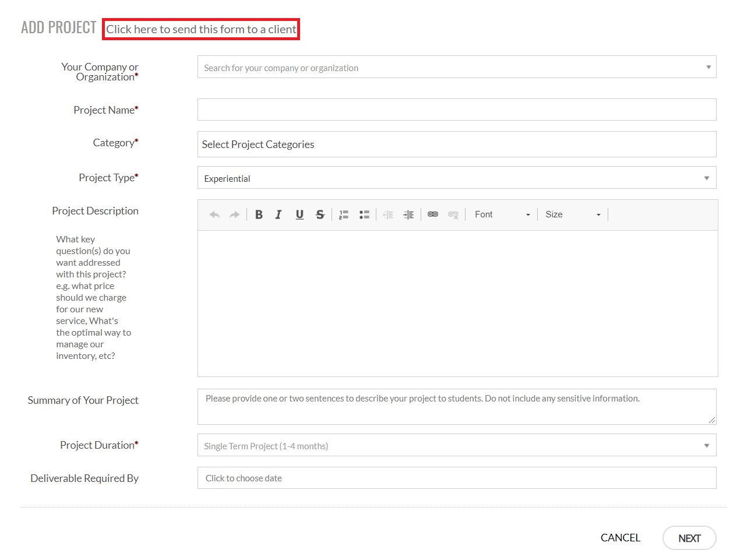Viewport: 751px width, 560px height.
Task: Toggle bold formatting
Action: [258, 214]
